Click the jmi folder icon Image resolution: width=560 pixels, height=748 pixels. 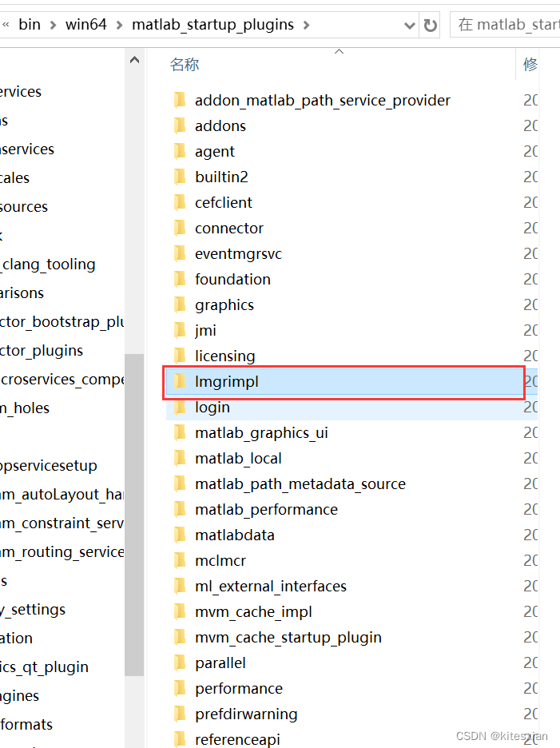[180, 330]
